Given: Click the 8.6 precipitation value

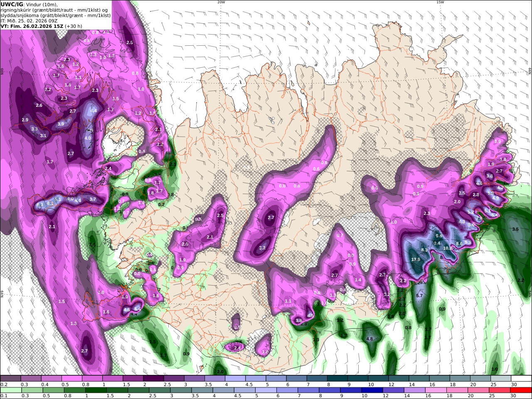Looking at the screenshot, I should point(459,244).
